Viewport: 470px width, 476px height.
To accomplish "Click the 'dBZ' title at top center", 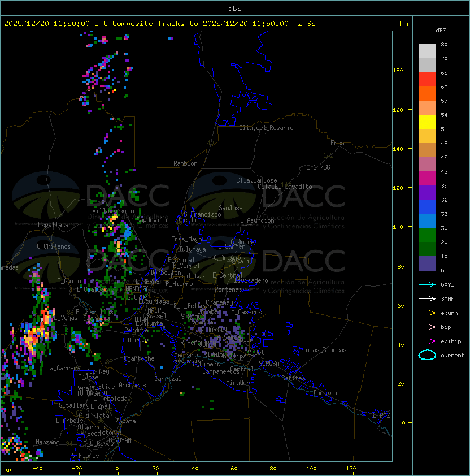I will 235,8.
